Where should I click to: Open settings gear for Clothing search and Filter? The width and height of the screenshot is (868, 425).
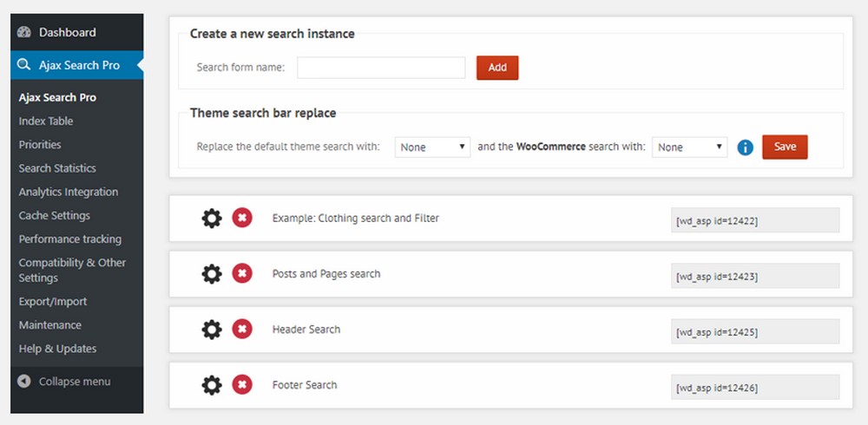click(212, 219)
